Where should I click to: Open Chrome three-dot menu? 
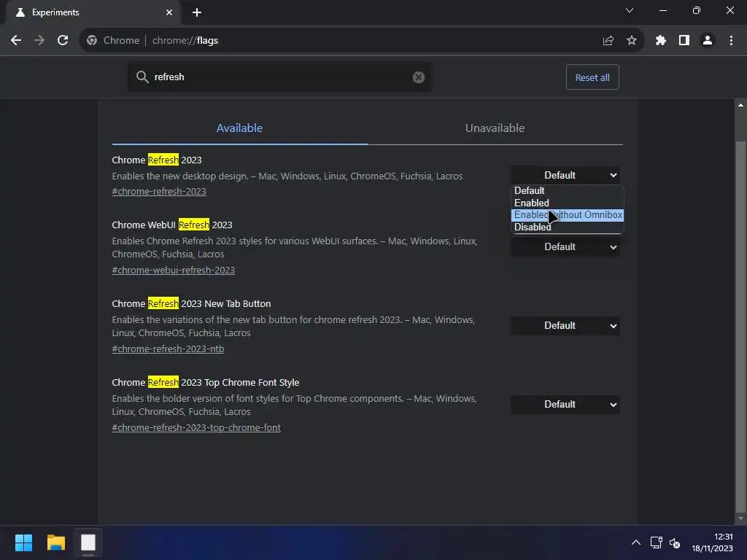click(x=731, y=41)
